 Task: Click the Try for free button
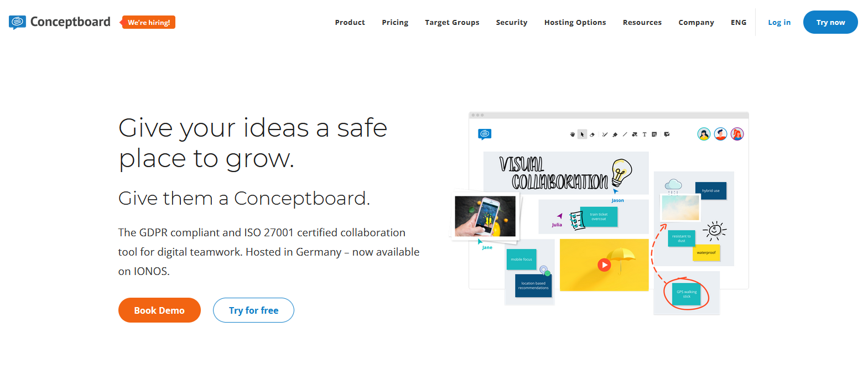coord(253,310)
